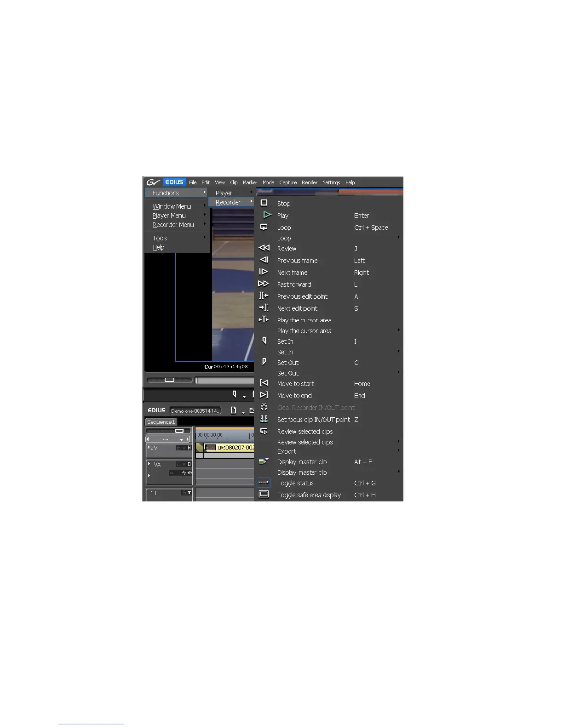Click the Loop icon beside Ctrl + Space entry

click(x=264, y=227)
